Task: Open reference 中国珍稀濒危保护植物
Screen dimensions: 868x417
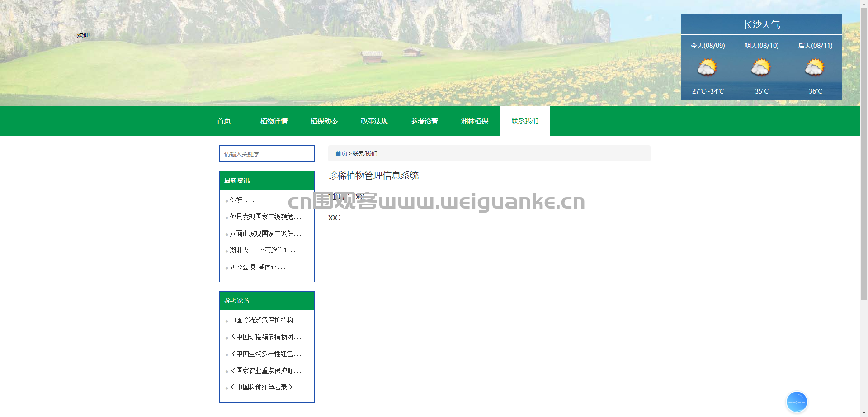Action: 266,321
